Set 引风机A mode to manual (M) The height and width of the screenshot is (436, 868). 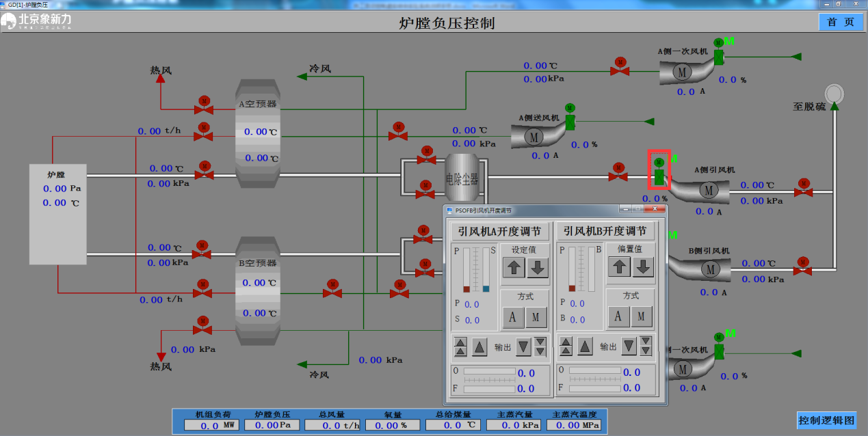(x=536, y=316)
